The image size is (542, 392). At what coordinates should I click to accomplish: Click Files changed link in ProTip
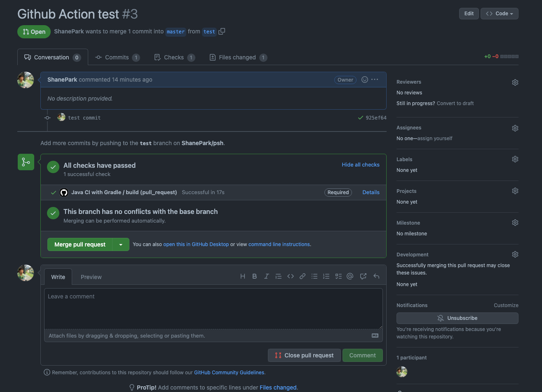278,387
